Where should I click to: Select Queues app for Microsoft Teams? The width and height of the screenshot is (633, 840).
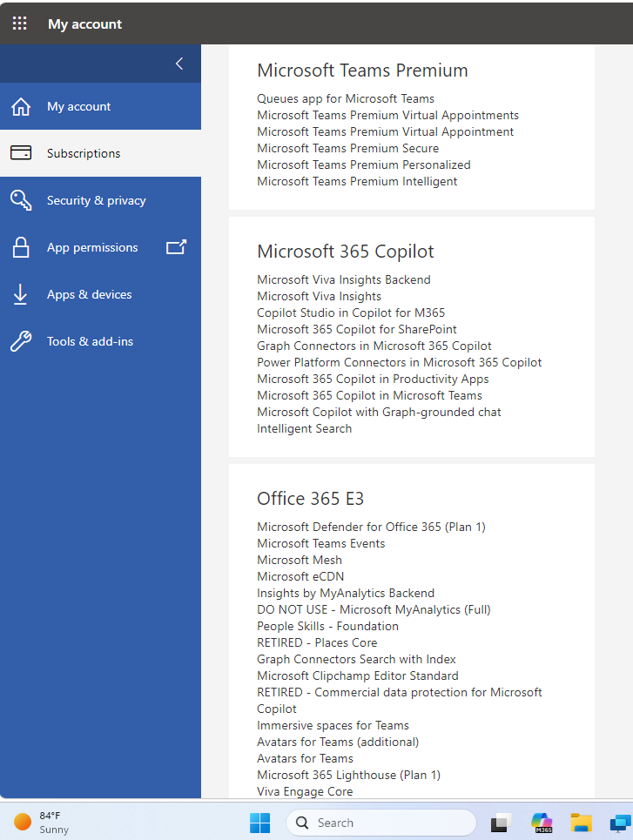pyautogui.click(x=346, y=98)
